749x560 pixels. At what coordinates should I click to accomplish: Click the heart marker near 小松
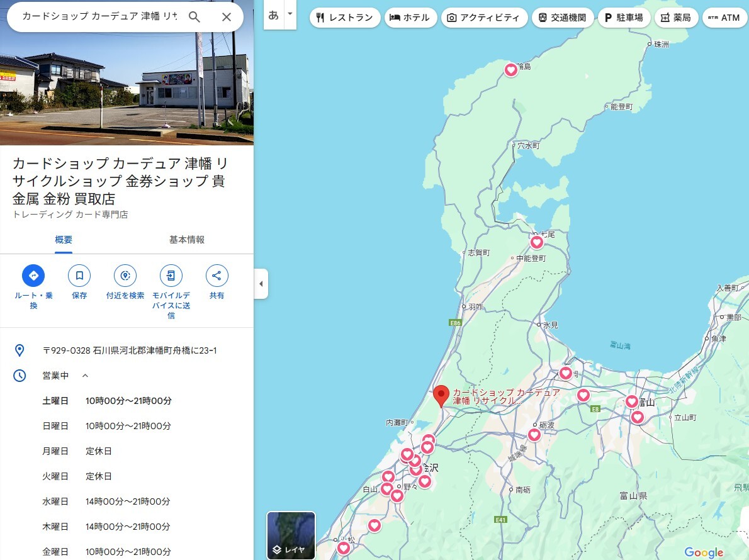(x=344, y=548)
